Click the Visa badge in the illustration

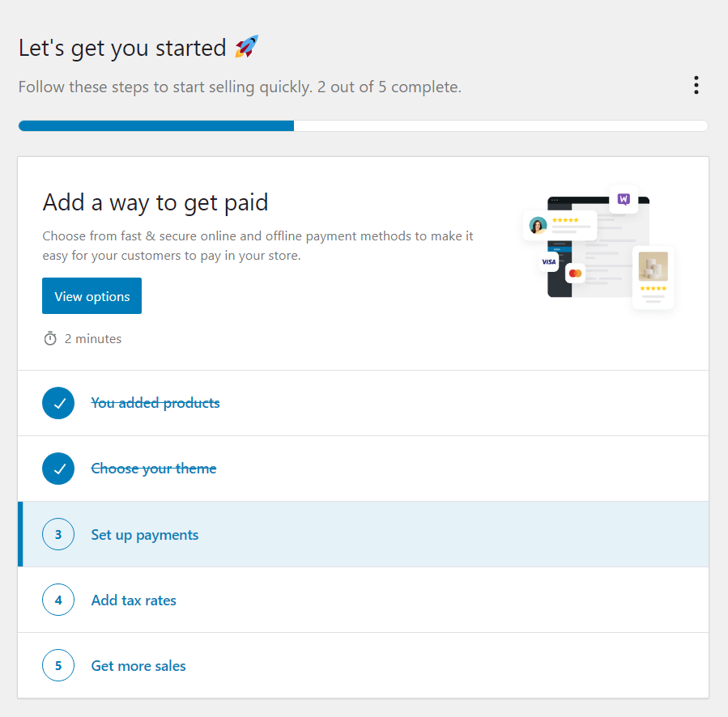pos(548,261)
